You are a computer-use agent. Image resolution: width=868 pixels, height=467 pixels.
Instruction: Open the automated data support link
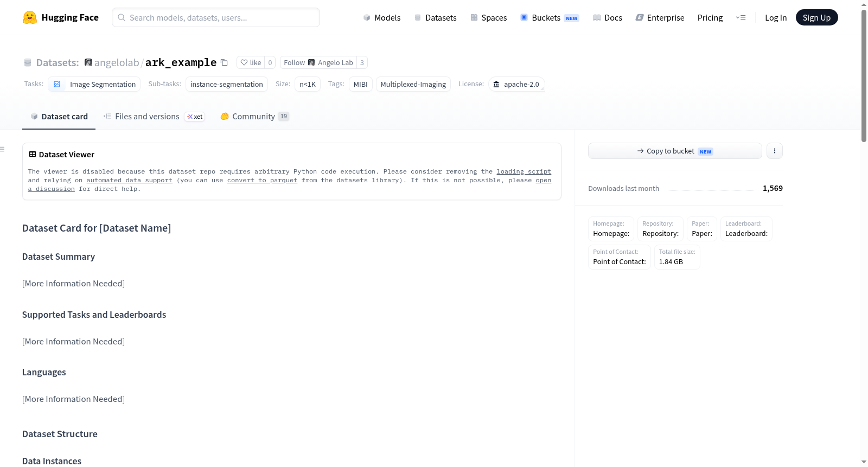point(129,180)
